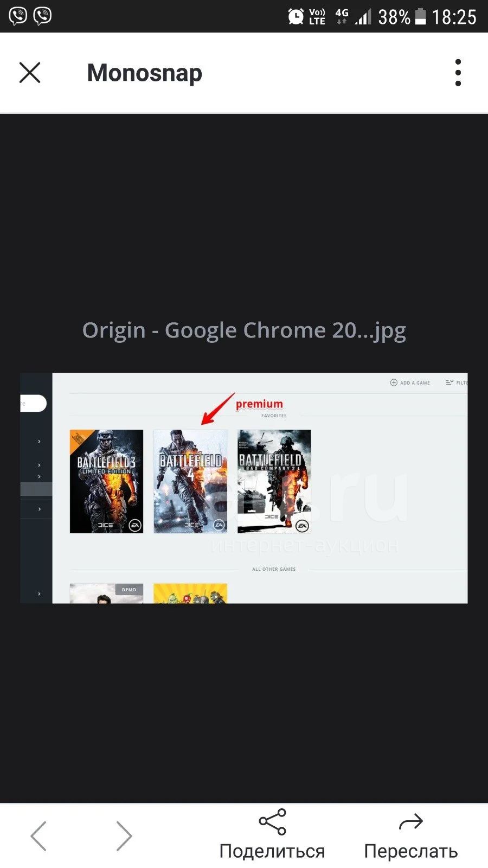Viewport: 488px width, 868px height.
Task: Tap the Переслать forward button
Action: tap(411, 835)
